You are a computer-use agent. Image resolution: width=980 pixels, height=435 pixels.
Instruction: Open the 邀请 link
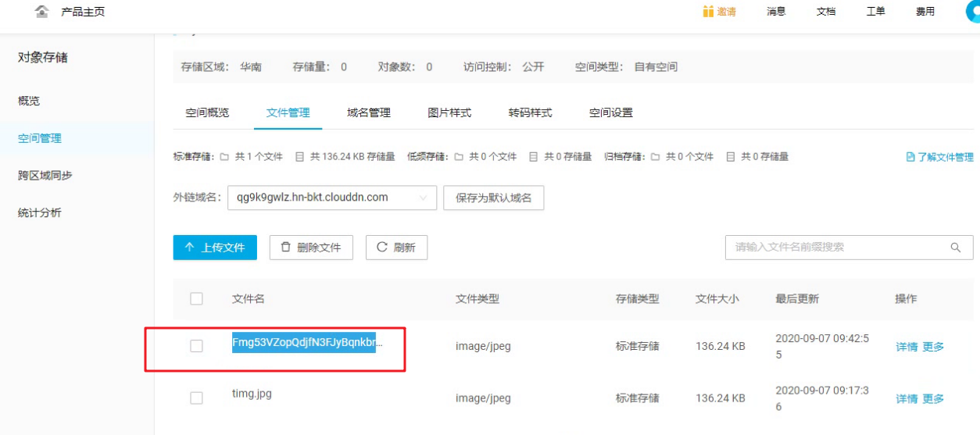pos(727,12)
